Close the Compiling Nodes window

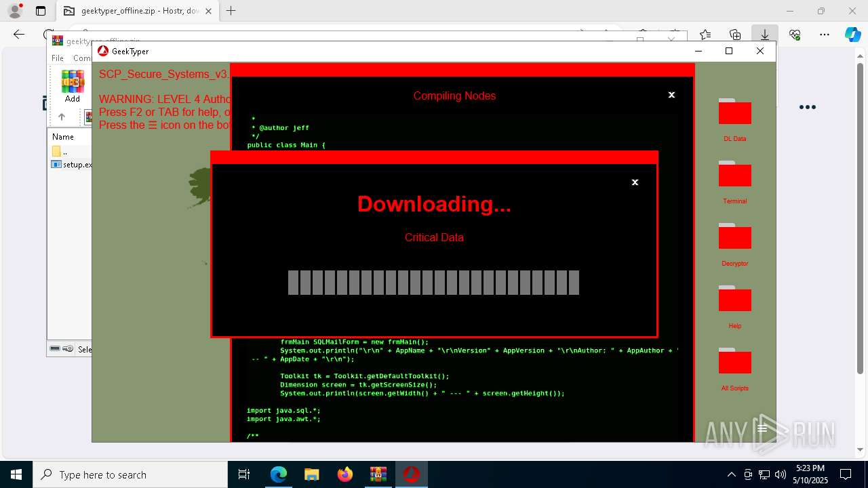(x=671, y=95)
